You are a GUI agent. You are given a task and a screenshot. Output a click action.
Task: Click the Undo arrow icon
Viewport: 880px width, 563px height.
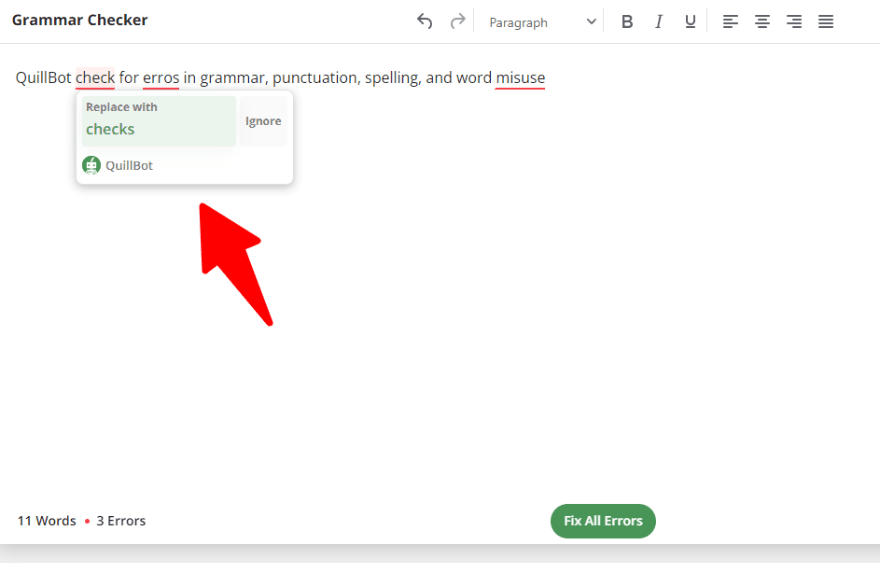point(425,21)
